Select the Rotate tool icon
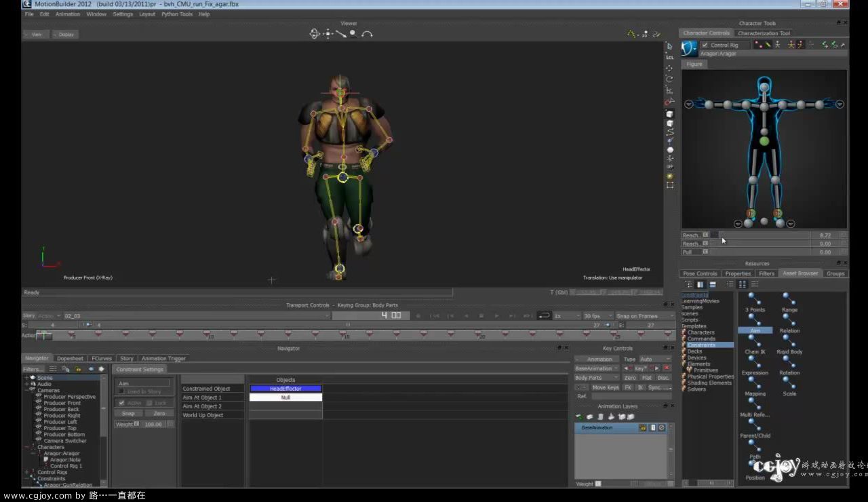868x502 pixels. coord(670,79)
